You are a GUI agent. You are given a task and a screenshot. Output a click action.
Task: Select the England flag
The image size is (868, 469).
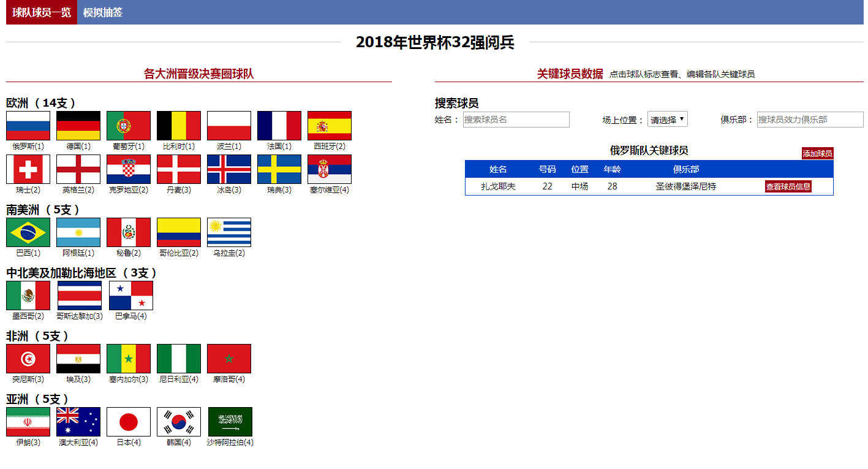pyautogui.click(x=78, y=169)
